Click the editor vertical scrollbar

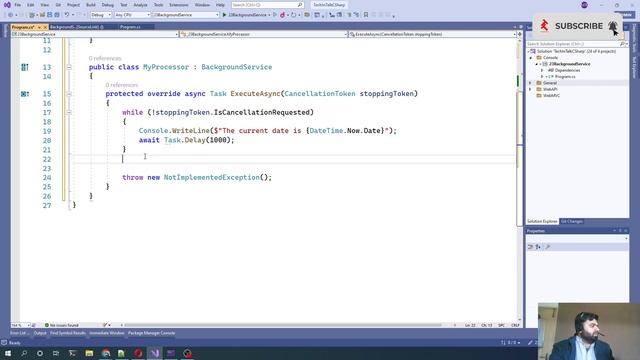click(x=520, y=180)
